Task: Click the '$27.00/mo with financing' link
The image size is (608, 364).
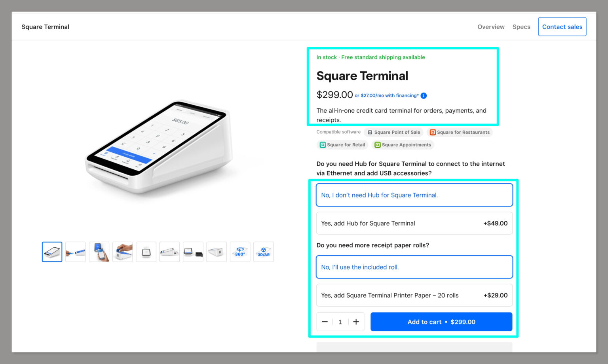Action: coord(388,95)
